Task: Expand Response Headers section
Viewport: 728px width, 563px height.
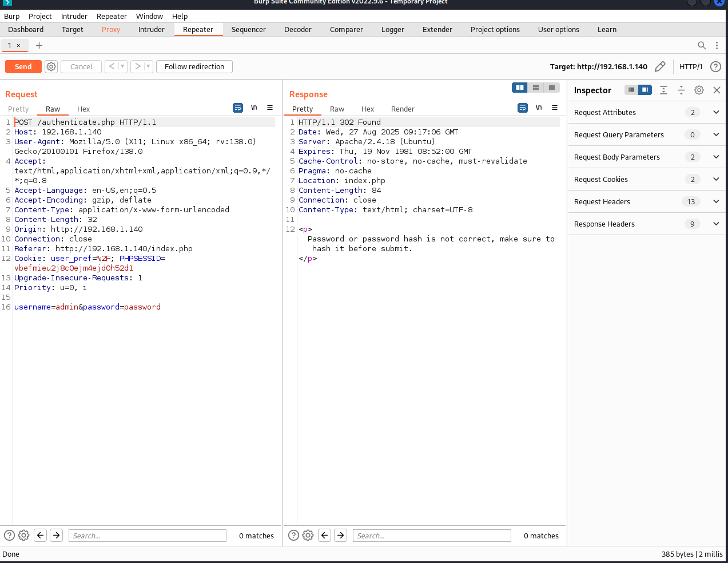Action: click(716, 224)
